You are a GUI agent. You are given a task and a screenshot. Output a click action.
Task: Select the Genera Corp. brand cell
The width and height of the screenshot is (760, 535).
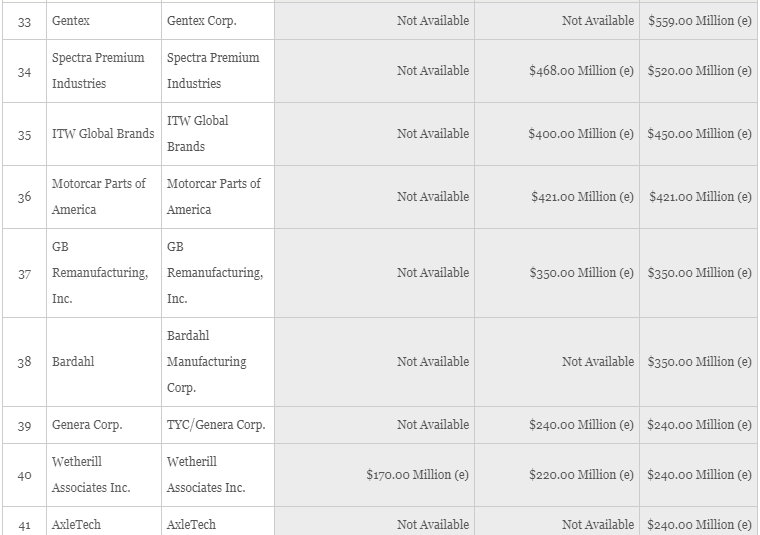[x=104, y=425]
